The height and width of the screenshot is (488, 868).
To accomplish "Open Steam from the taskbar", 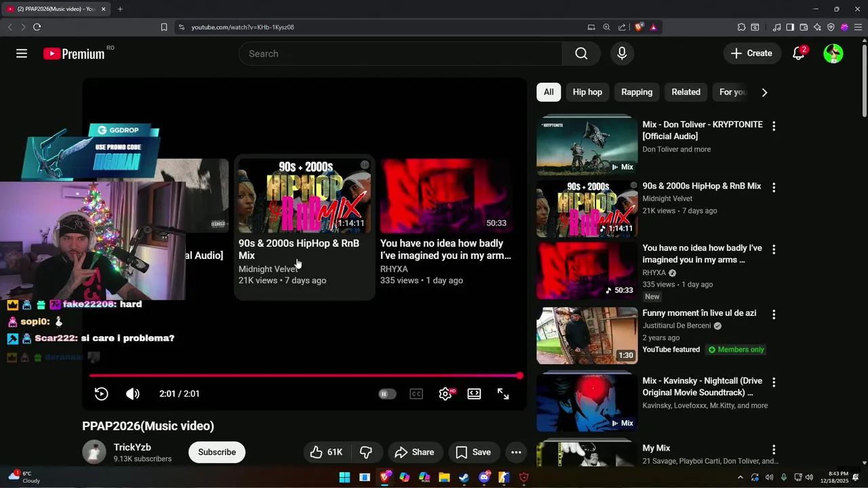I will coord(464,477).
